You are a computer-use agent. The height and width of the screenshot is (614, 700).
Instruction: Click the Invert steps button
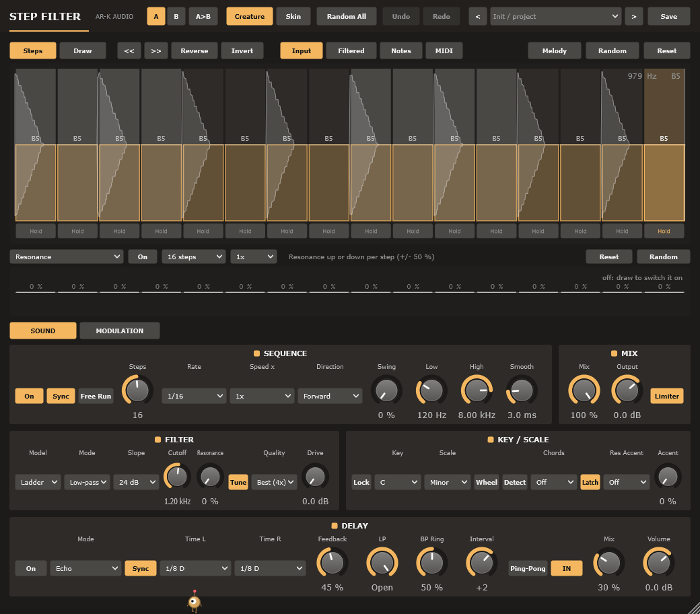(x=242, y=51)
